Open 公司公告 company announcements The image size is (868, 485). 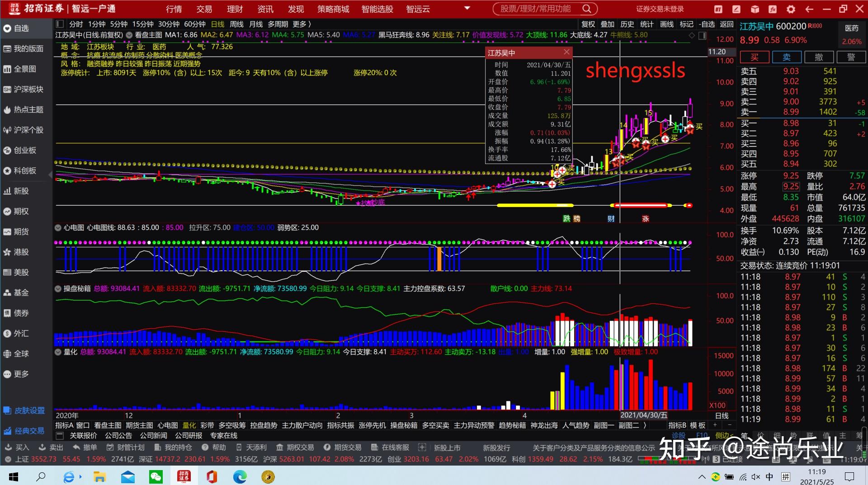118,436
